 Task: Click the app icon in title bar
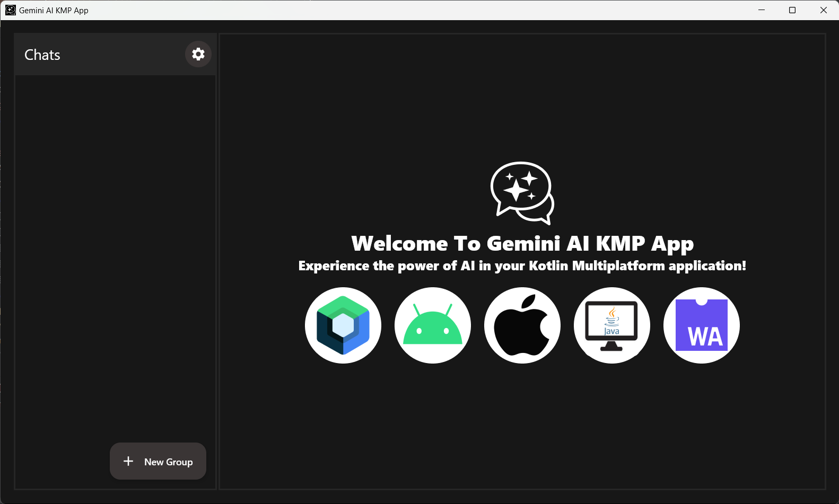tap(11, 10)
